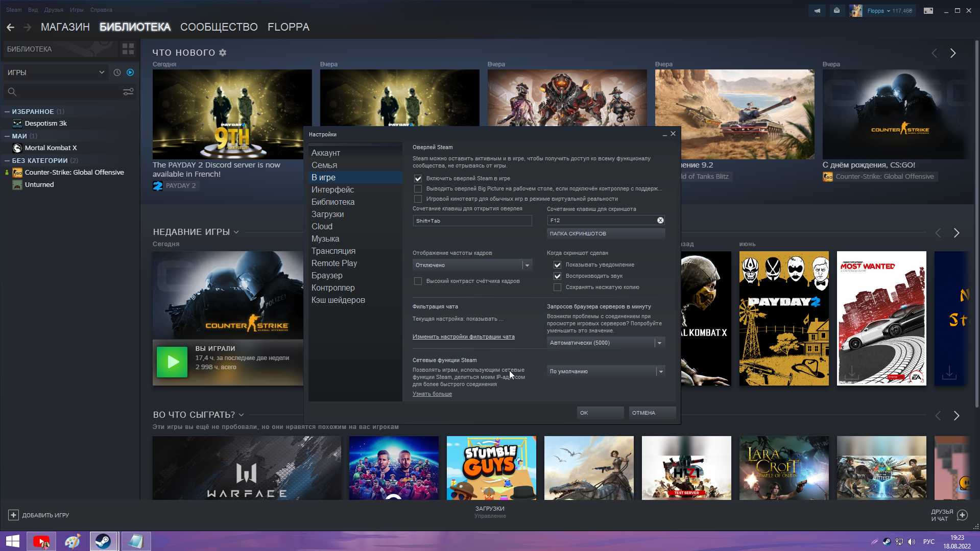Click the forward navigation arrow
Screen dimensions: 980x551
tap(27, 27)
